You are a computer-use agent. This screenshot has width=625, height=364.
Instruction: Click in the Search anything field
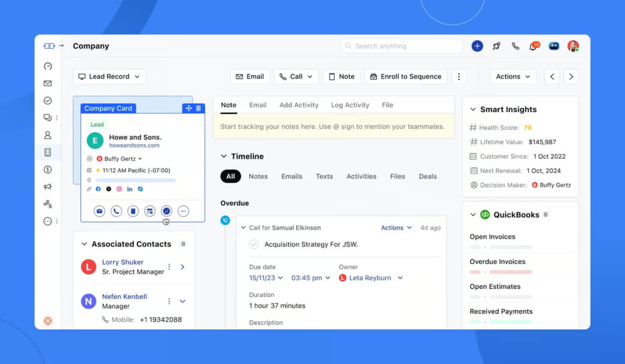point(401,46)
